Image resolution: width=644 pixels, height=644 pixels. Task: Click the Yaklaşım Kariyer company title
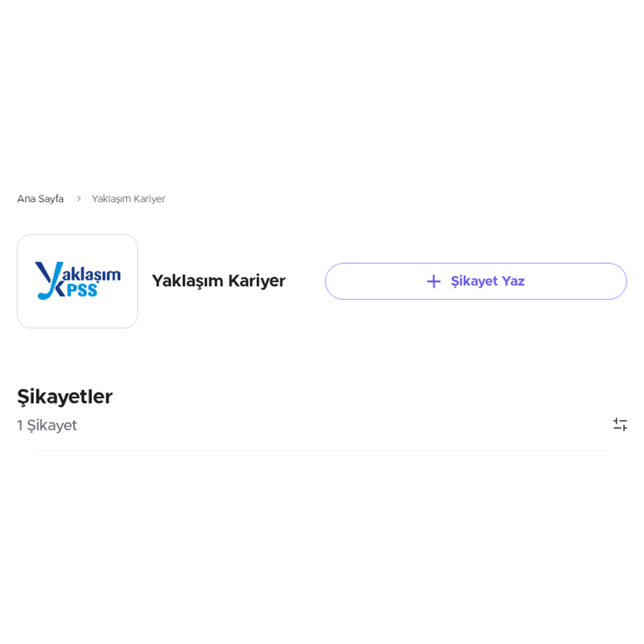pyautogui.click(x=218, y=281)
